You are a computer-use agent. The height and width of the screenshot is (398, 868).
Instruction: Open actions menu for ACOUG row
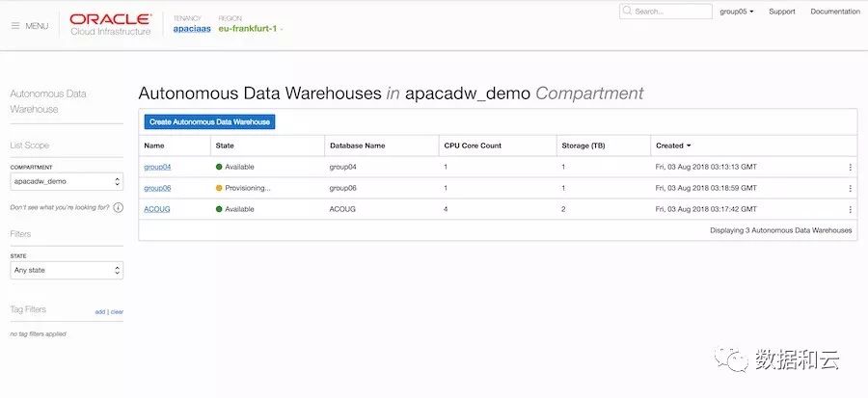tap(850, 209)
